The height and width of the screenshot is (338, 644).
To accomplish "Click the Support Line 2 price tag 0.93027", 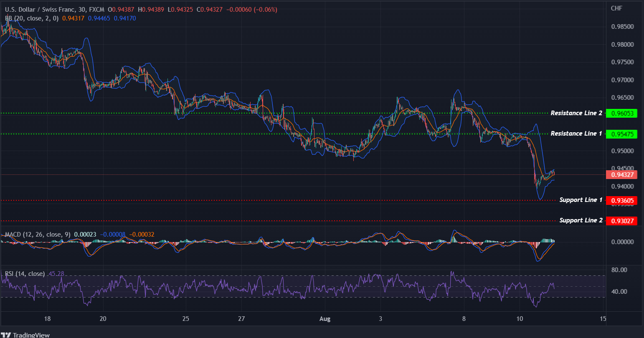I will (x=622, y=221).
